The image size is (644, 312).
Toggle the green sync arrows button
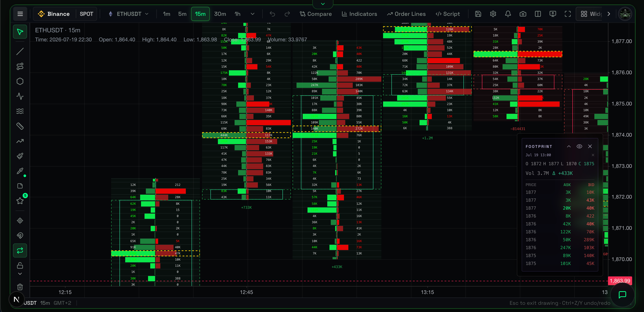(20, 250)
